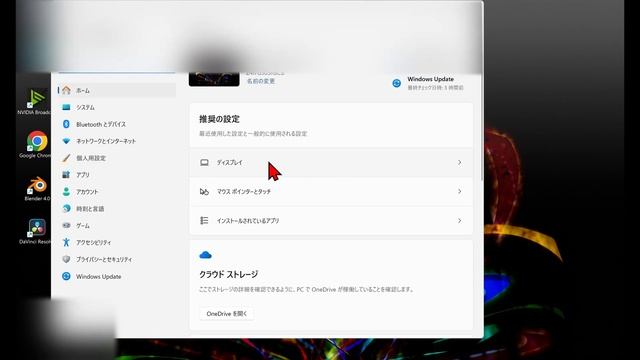
Task: Open Google Chrome desktop shortcut icon
Action: 37,144
